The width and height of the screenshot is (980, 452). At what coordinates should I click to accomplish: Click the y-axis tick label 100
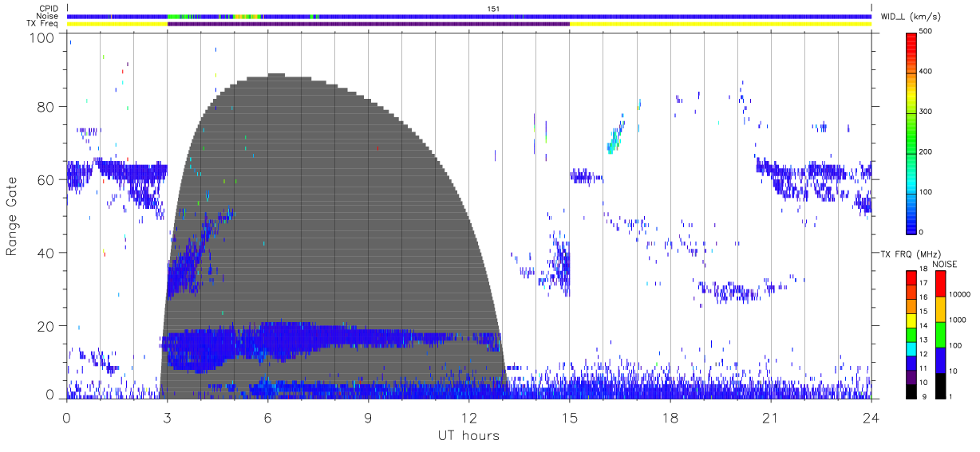coord(43,37)
